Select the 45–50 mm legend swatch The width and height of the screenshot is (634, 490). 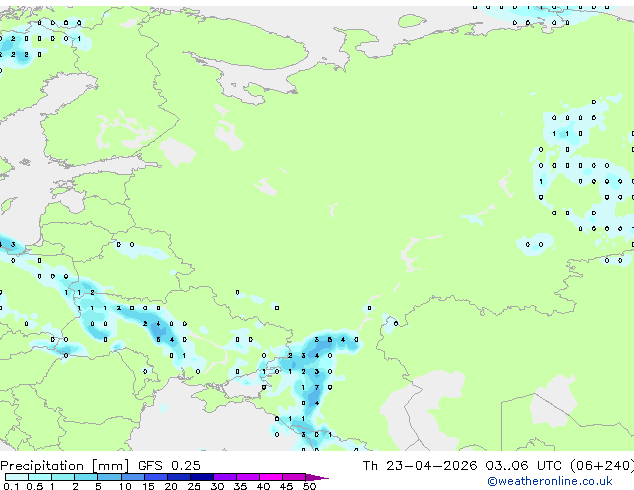coord(294,477)
